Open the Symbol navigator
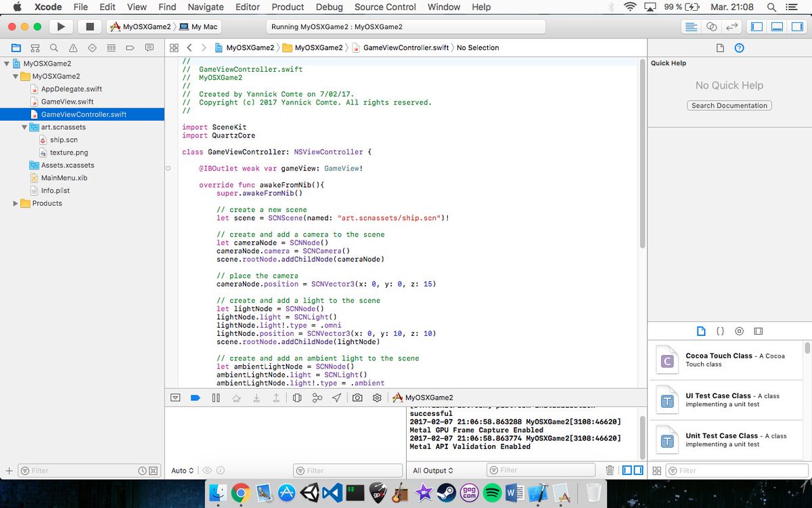812x508 pixels. tap(35, 48)
